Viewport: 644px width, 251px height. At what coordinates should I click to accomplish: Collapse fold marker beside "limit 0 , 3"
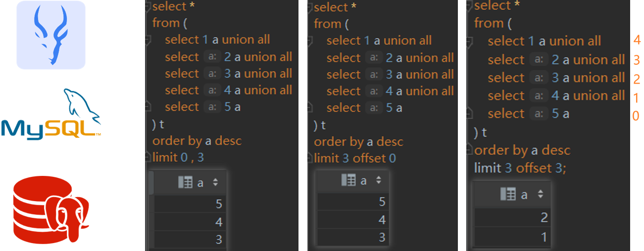[148, 157]
